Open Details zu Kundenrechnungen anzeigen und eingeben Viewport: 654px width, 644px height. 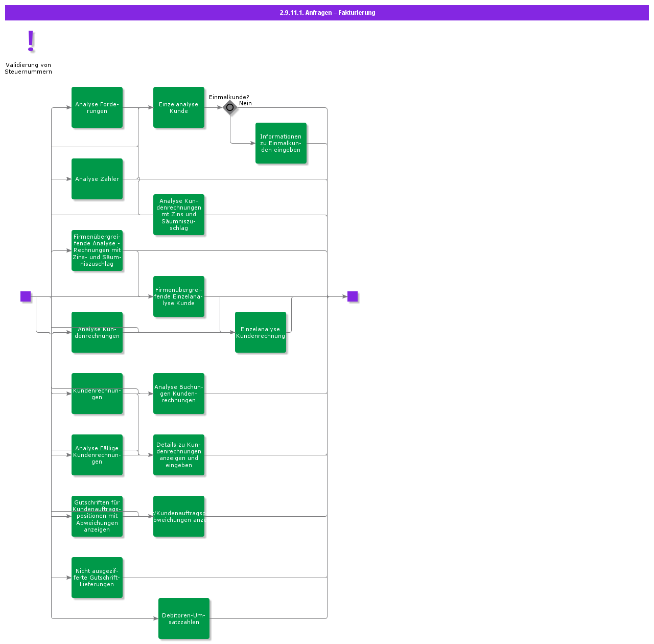tap(179, 455)
